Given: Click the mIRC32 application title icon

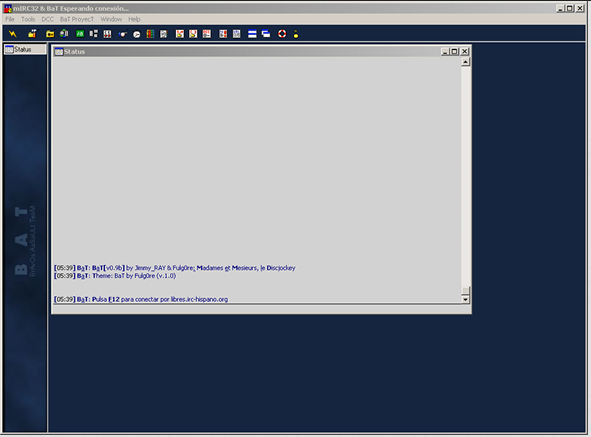Looking at the screenshot, I should [x=8, y=8].
